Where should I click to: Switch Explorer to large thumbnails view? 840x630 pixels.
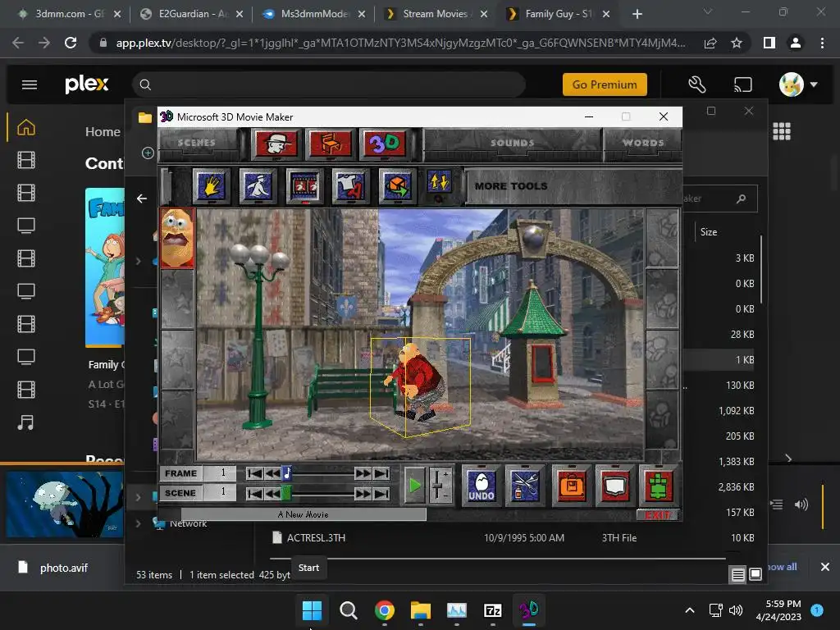(756, 574)
